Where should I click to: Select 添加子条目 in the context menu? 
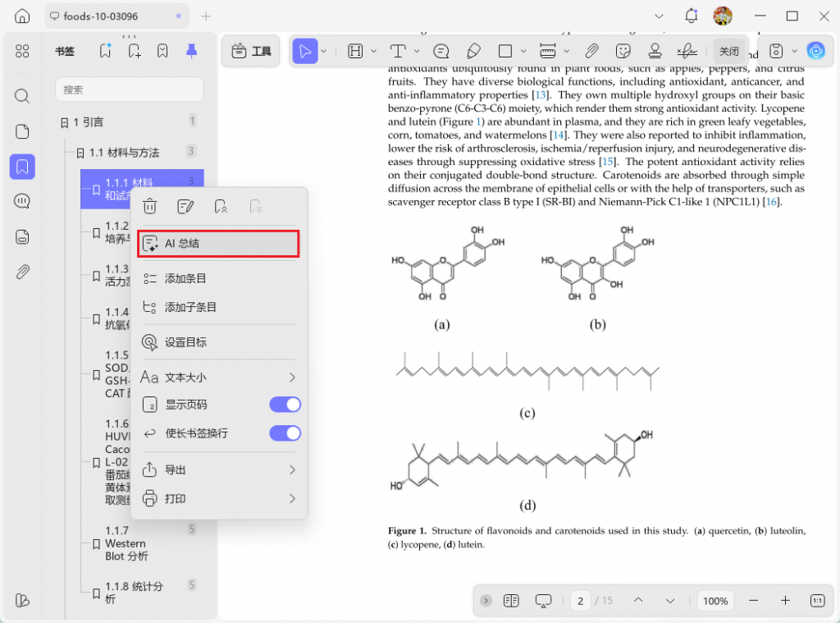[190, 307]
